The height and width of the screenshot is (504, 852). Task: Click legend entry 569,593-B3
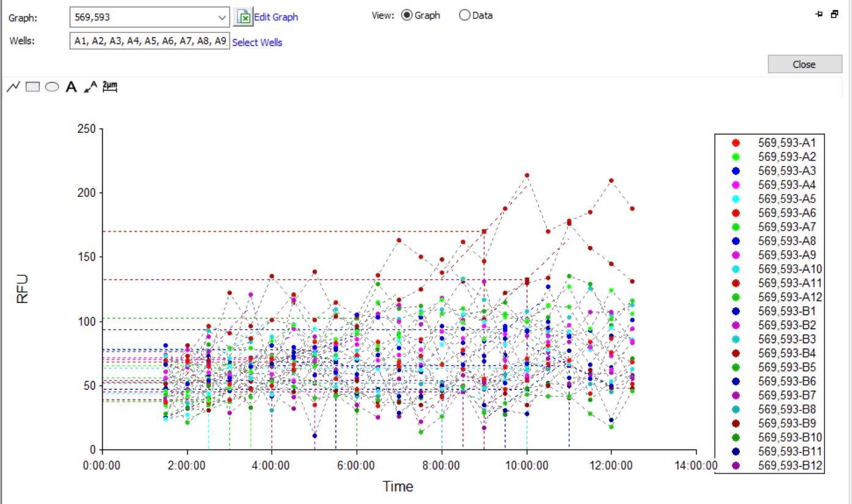click(787, 339)
